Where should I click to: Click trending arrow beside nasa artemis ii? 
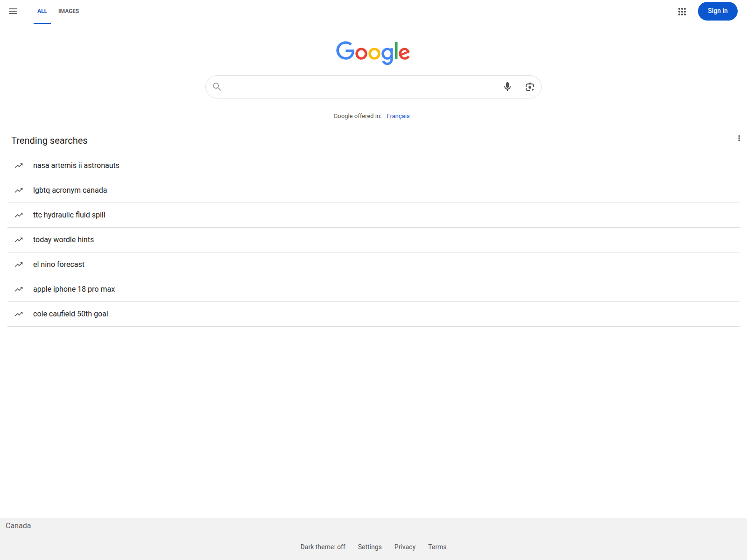click(19, 166)
